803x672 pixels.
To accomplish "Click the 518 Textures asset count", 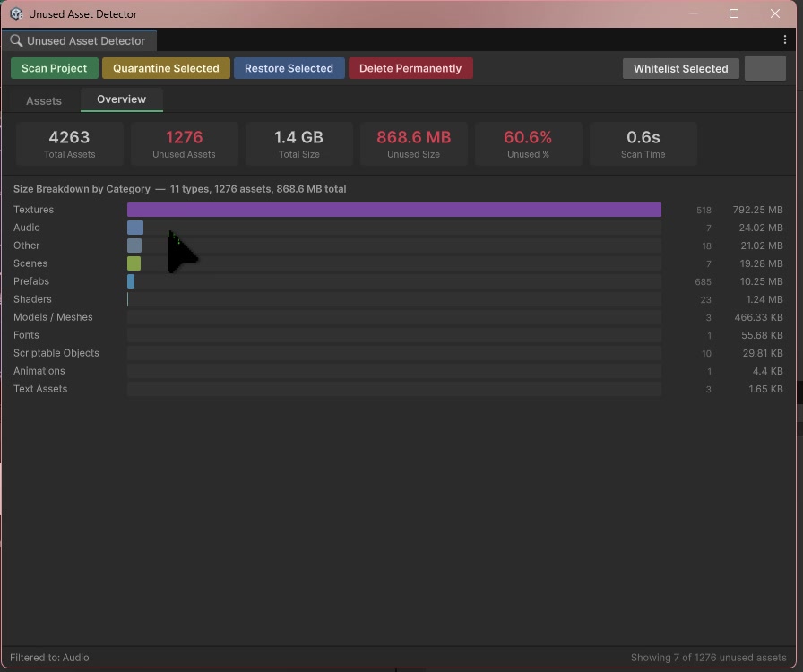I will [x=704, y=210].
